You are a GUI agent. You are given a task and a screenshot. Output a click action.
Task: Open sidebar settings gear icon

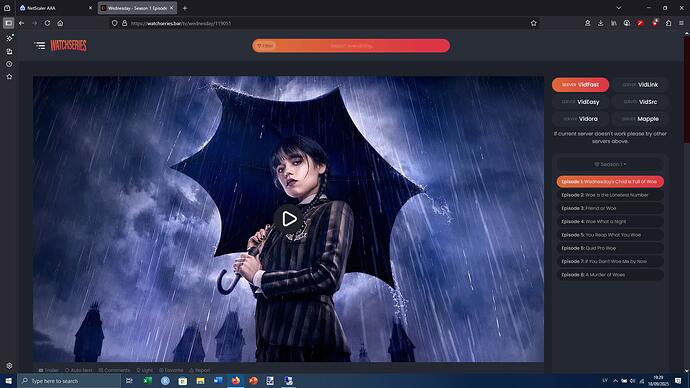click(x=9, y=366)
